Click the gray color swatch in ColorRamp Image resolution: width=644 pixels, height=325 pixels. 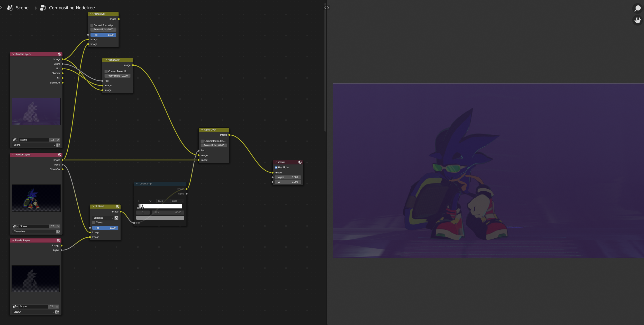pos(160,218)
